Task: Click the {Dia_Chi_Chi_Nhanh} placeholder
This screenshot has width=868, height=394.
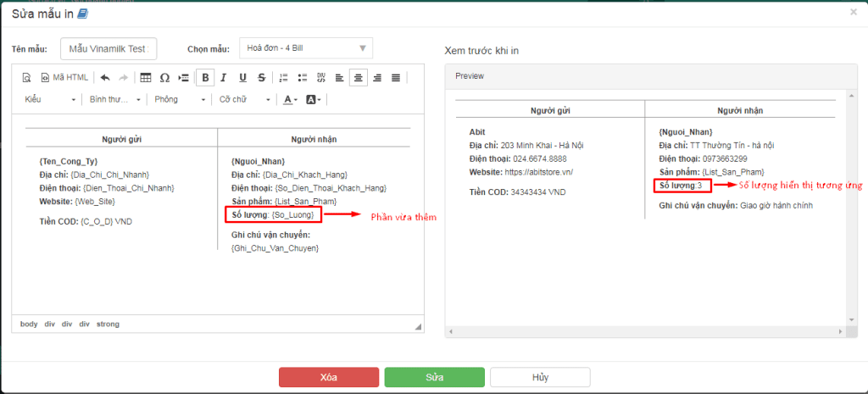Action: tap(110, 175)
